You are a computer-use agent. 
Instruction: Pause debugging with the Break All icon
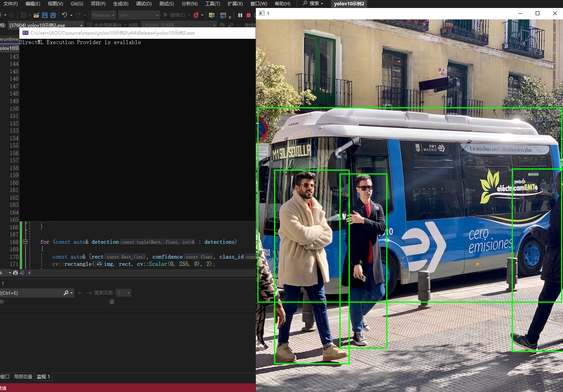coord(240,15)
